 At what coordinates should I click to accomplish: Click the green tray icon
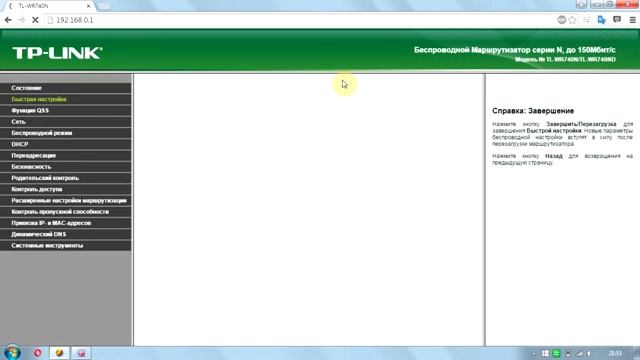[x=556, y=353]
